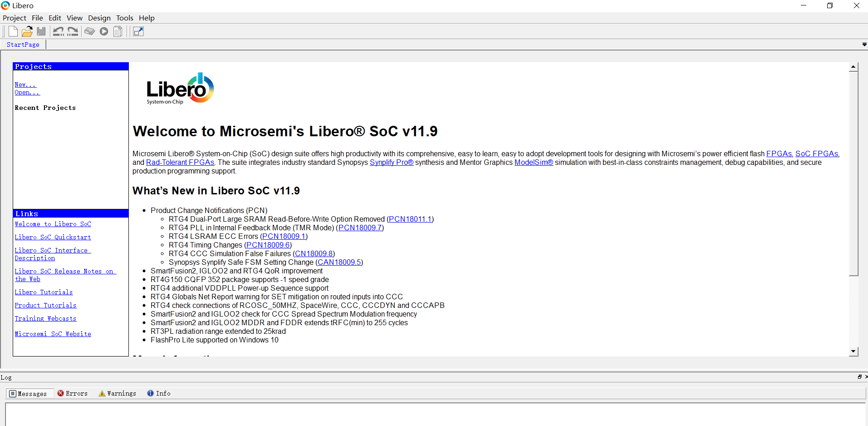Click the down arrow of the vertical scrollbar
The height and width of the screenshot is (426, 868).
coord(853,352)
